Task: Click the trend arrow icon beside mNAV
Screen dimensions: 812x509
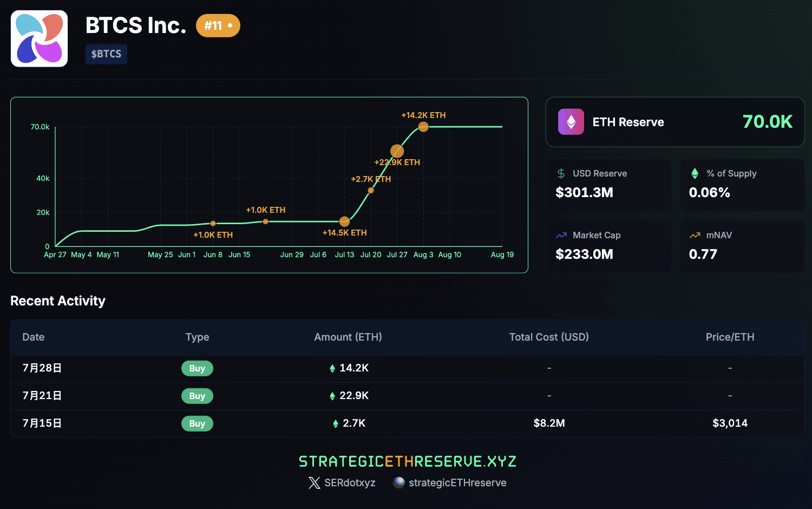Action: point(695,235)
